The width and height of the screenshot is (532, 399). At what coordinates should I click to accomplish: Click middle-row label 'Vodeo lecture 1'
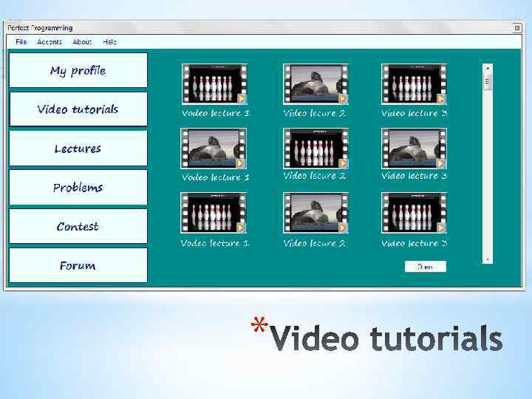[216, 177]
